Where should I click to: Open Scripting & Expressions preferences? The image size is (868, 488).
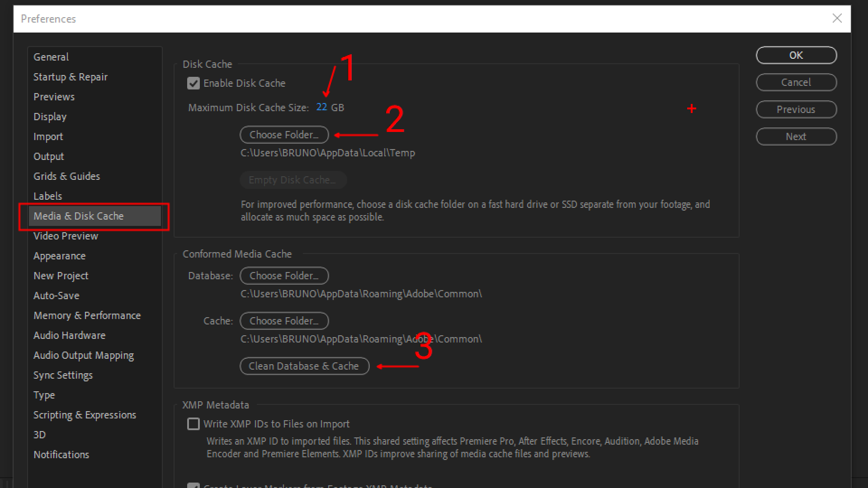tap(86, 415)
